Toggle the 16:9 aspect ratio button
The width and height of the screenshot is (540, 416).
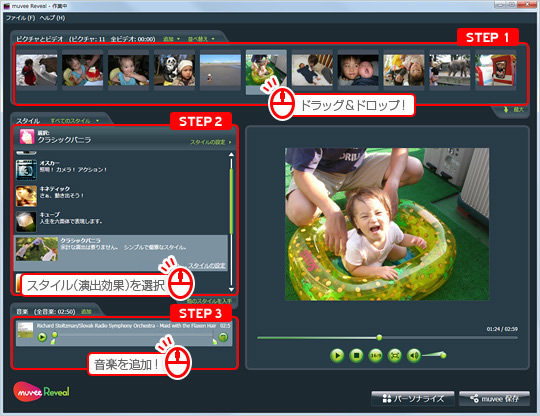[375, 355]
